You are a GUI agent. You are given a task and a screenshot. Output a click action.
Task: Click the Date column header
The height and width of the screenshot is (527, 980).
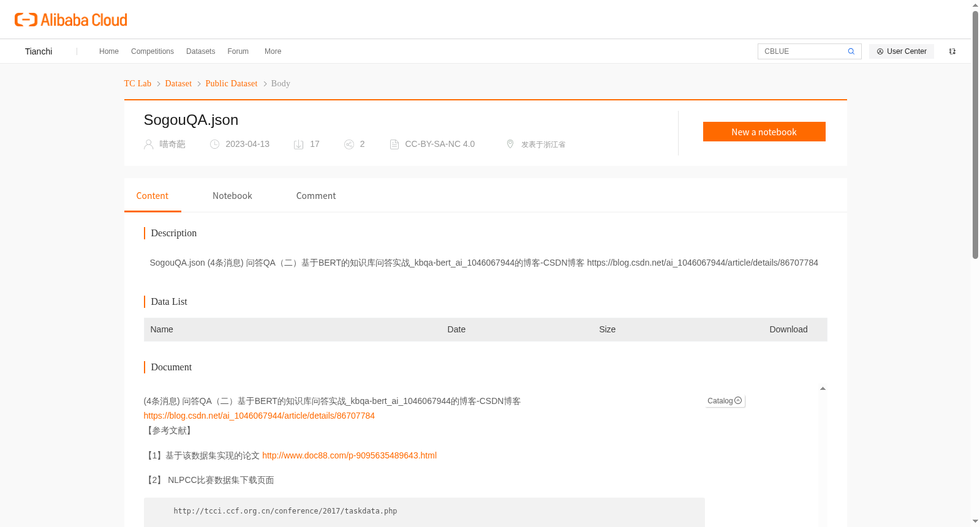tap(456, 329)
